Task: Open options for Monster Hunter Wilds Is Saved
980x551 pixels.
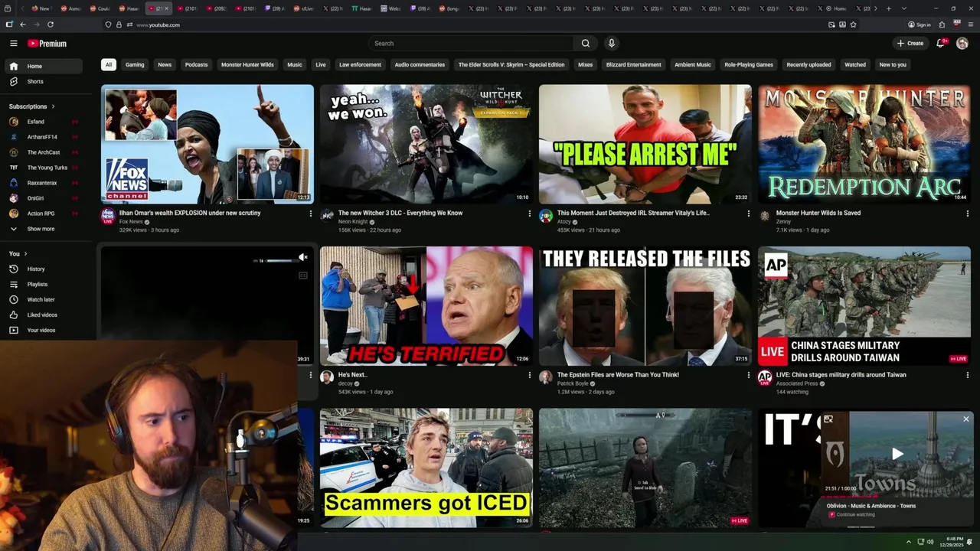Action: (x=967, y=214)
